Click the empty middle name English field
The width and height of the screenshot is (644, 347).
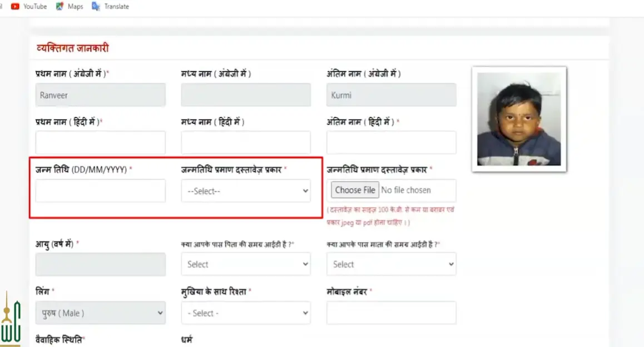[x=246, y=95]
